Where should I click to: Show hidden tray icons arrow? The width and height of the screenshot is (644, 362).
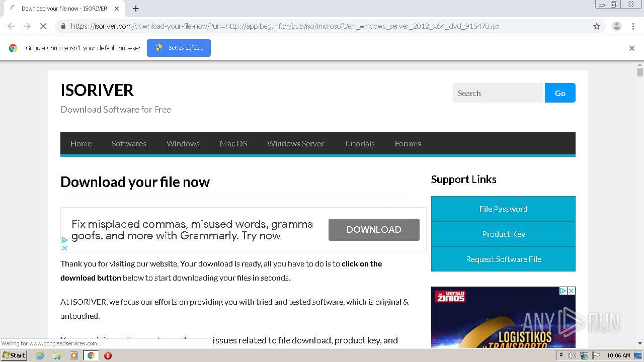(x=561, y=355)
